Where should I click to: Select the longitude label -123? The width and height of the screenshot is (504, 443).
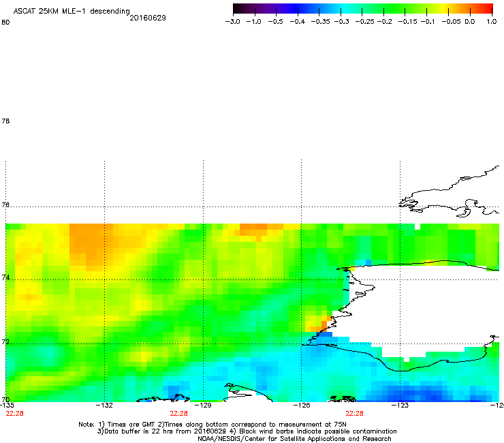400,405
